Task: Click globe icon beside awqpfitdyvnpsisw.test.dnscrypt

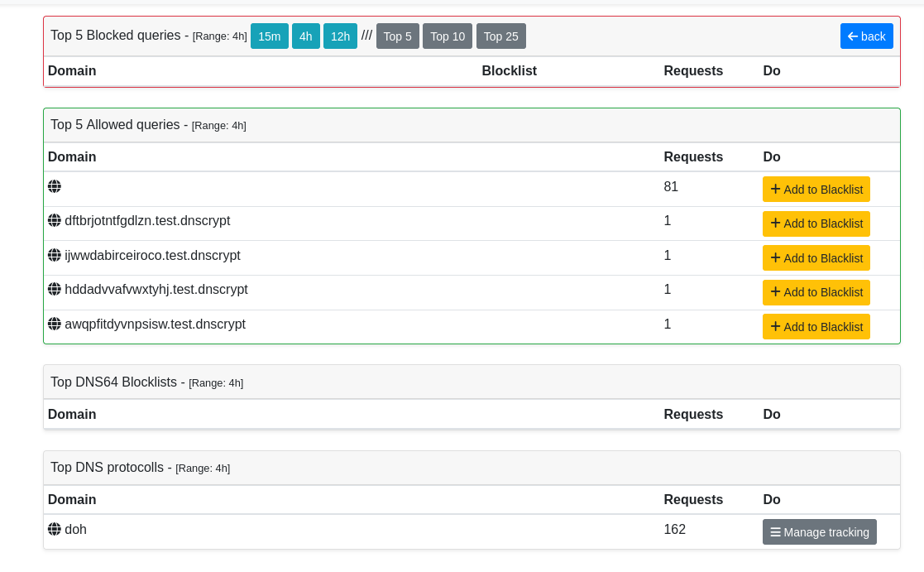Action: [55, 324]
